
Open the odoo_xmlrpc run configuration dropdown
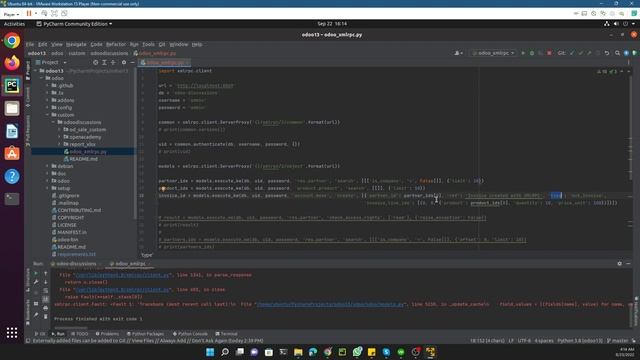493,53
